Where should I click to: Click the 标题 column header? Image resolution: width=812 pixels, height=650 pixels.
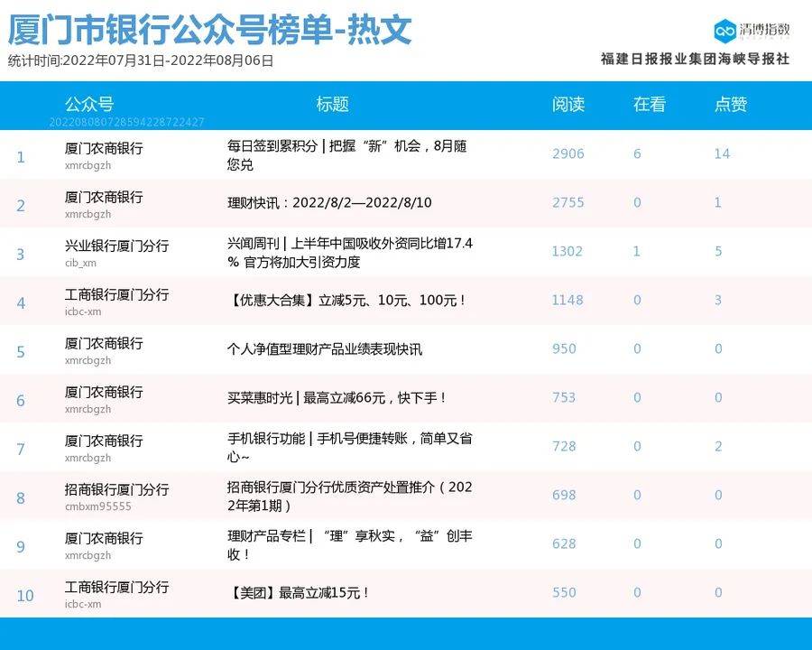(x=332, y=104)
